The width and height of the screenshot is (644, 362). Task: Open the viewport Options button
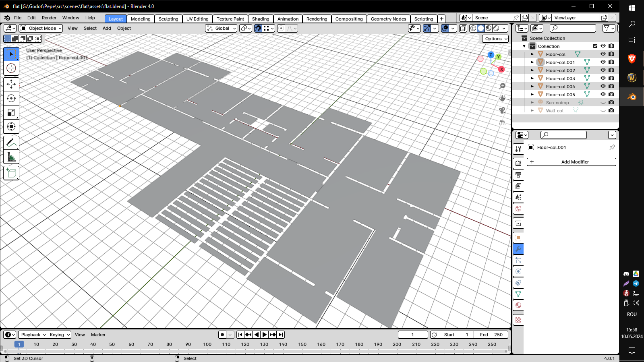click(x=495, y=39)
